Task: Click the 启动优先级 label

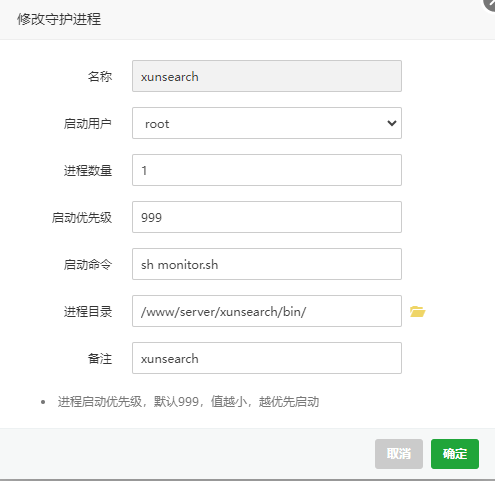Action: [x=82, y=217]
